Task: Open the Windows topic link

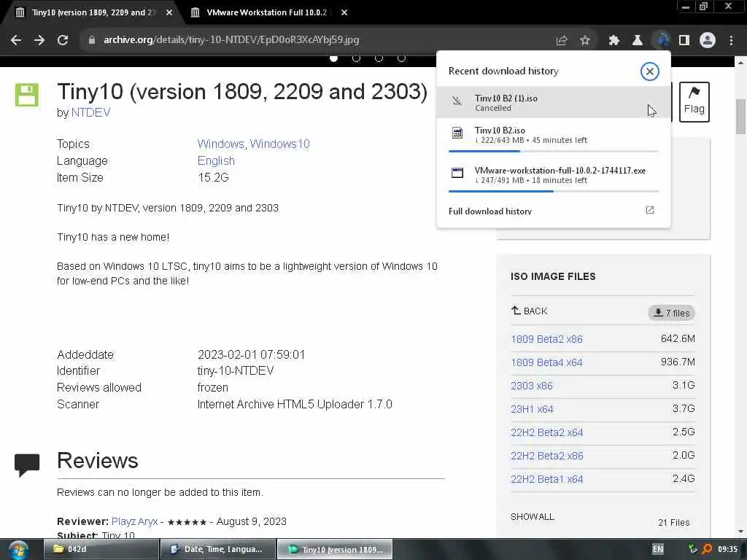Action: click(220, 144)
